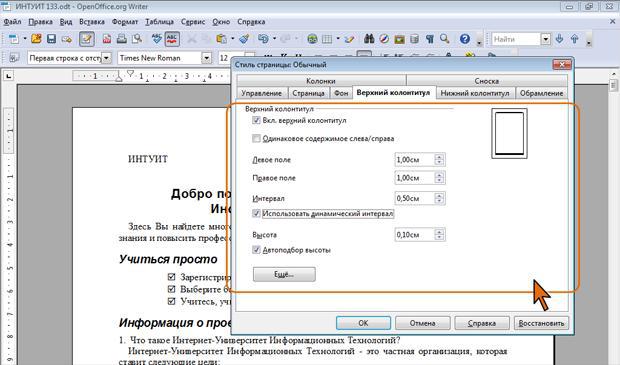This screenshot has height=365, width=620.
Task: Expand the Times New Roman font dropdown
Action: point(206,58)
